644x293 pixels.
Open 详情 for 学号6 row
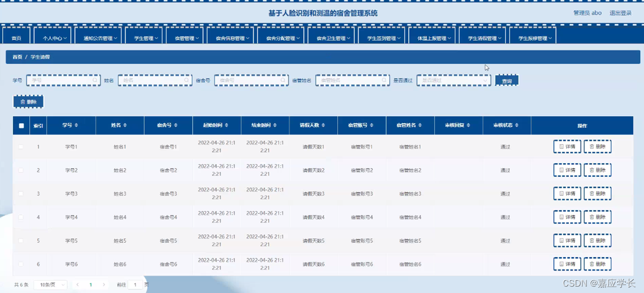click(567, 264)
